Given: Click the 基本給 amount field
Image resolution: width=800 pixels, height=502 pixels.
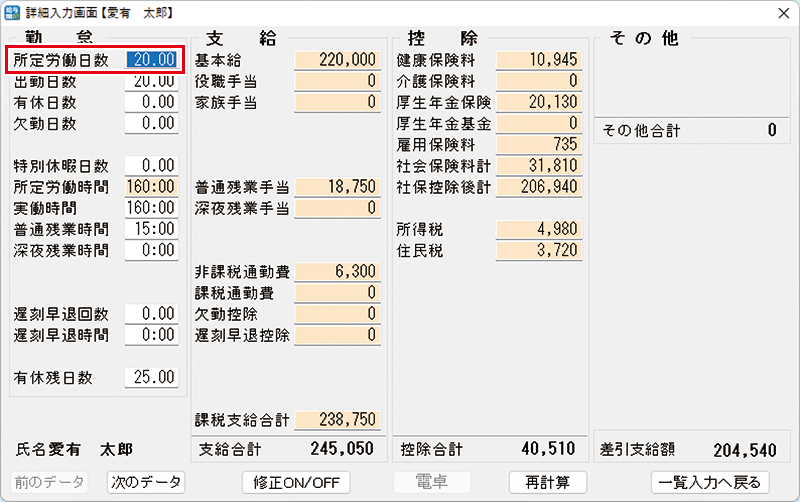Looking at the screenshot, I should (337, 60).
